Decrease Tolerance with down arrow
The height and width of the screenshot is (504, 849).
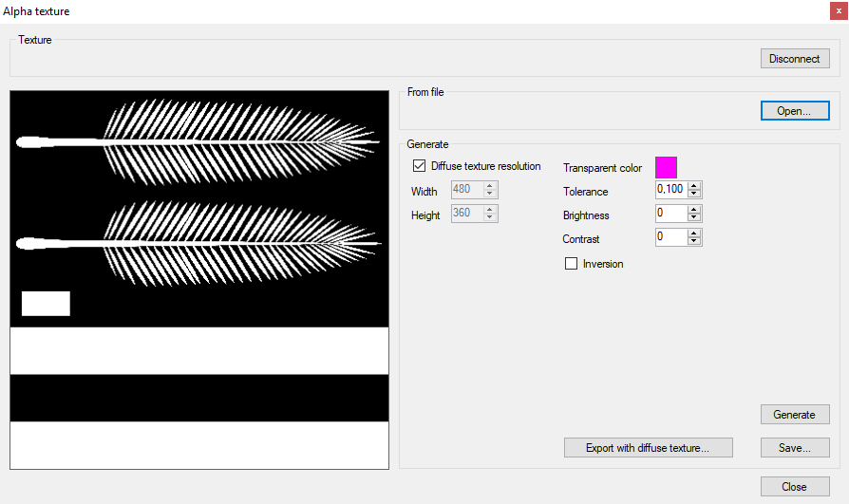click(x=695, y=195)
